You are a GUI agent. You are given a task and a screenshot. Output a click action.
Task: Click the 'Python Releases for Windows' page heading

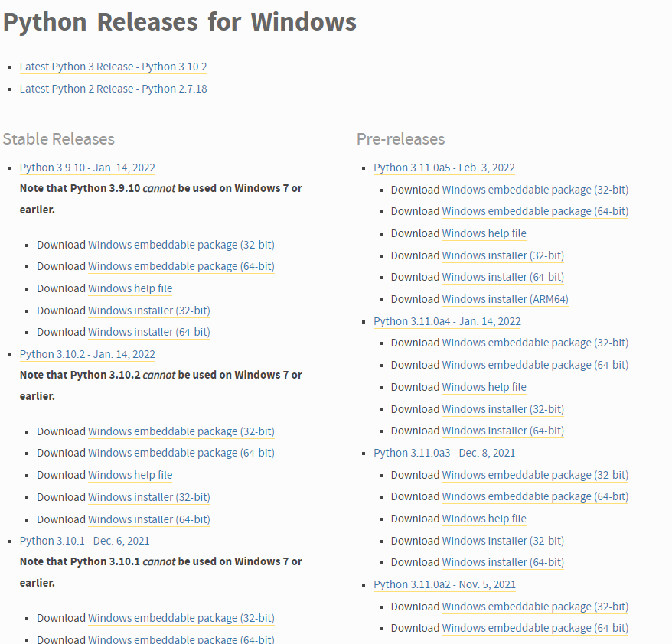(180, 22)
